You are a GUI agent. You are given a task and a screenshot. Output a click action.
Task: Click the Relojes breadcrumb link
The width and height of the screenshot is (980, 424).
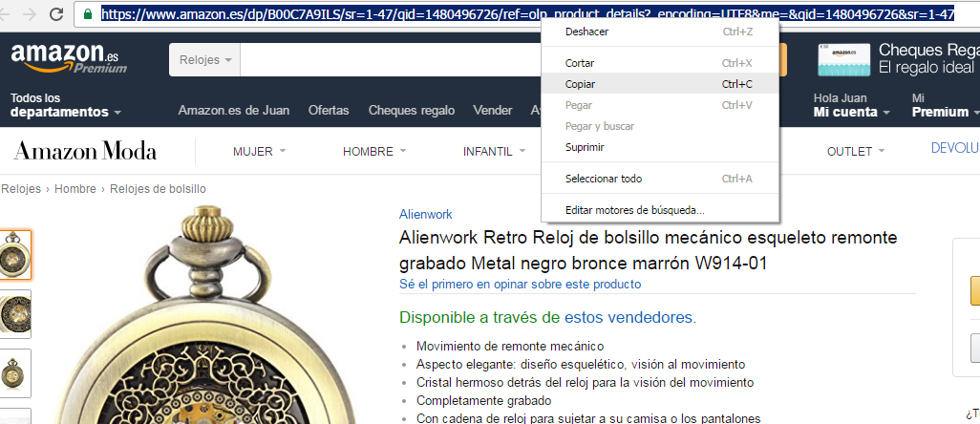pyautogui.click(x=21, y=188)
